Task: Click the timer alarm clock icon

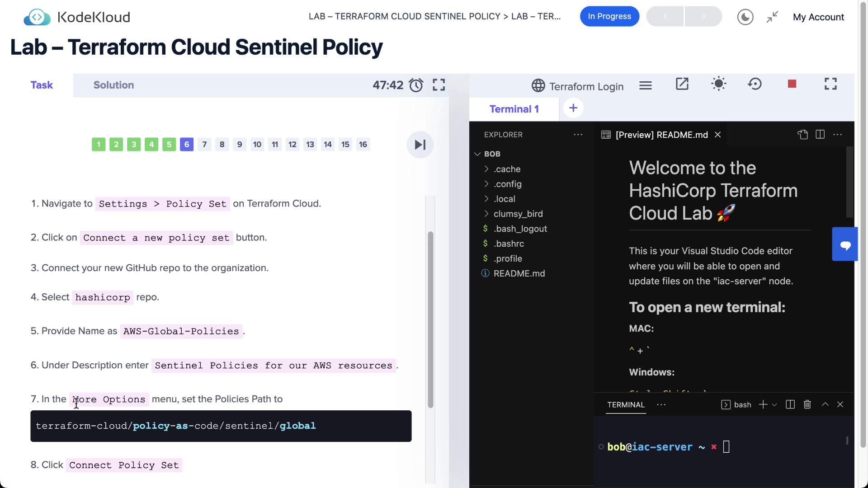Action: pyautogui.click(x=416, y=85)
